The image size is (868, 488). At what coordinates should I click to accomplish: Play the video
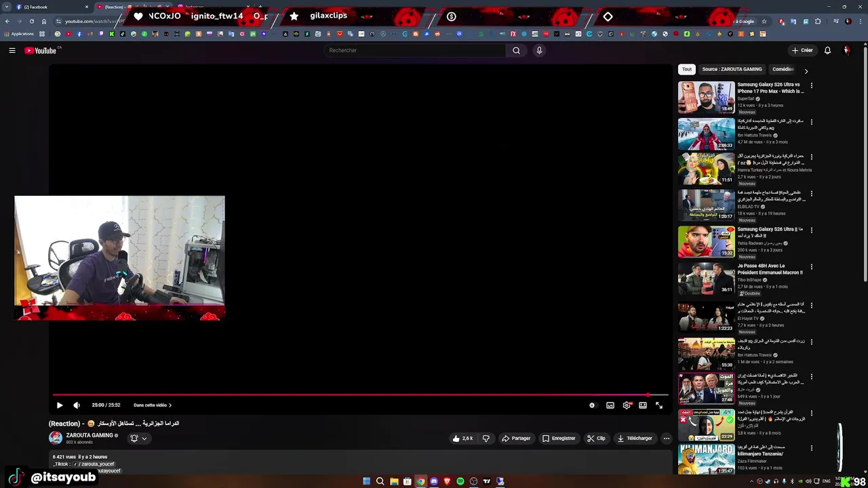pos(60,405)
